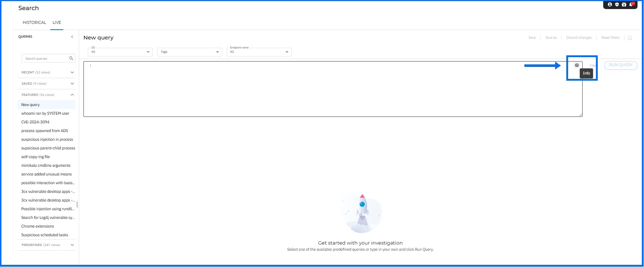644x267 pixels.
Task: Expand the RECENT queries section
Action: coord(47,72)
